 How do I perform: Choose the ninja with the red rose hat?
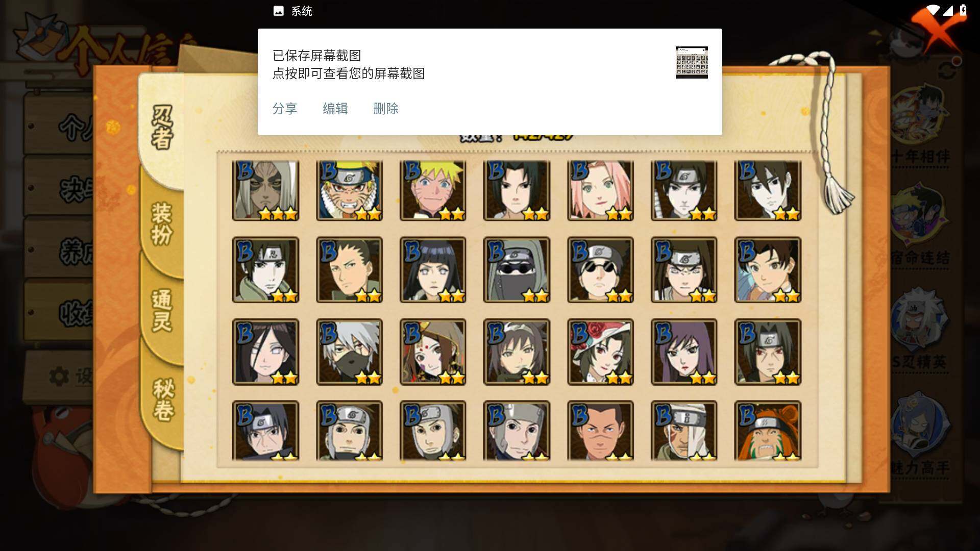coord(600,352)
